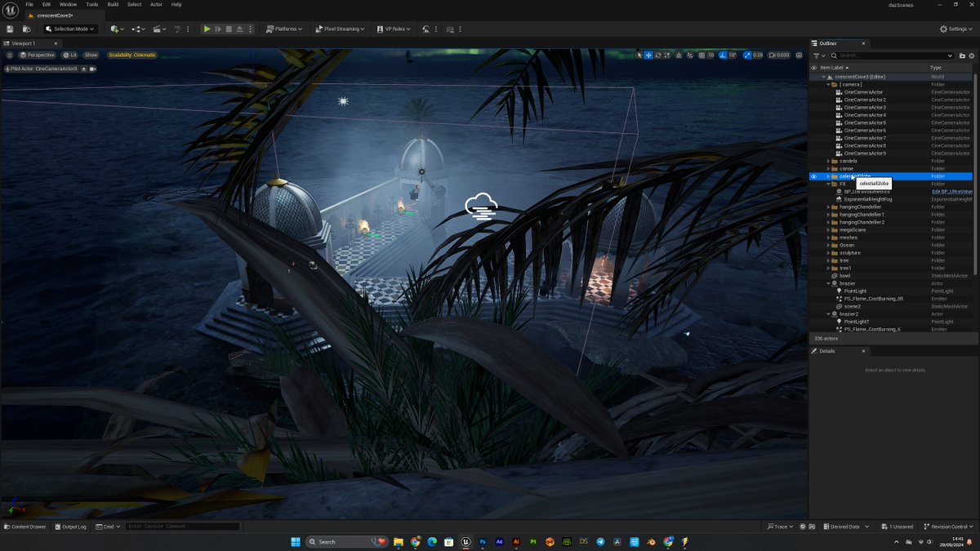Open the Tools menu
The width and height of the screenshot is (980, 551).
92,4
